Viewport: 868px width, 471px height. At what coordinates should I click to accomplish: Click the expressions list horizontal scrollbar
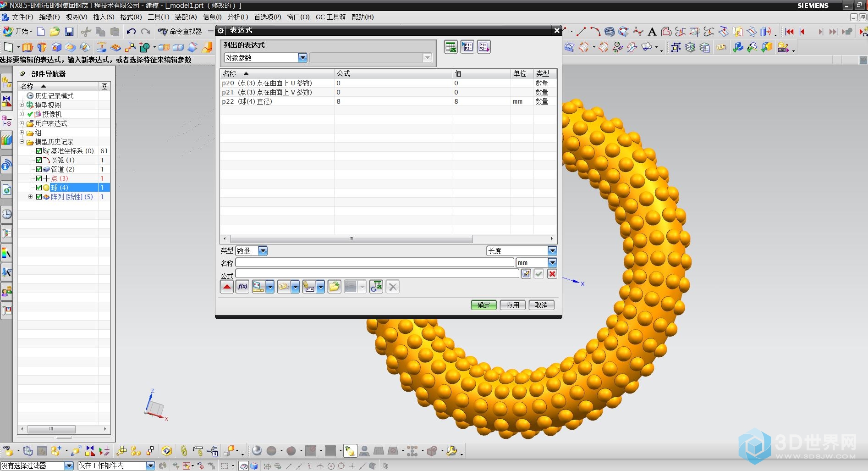pos(351,239)
